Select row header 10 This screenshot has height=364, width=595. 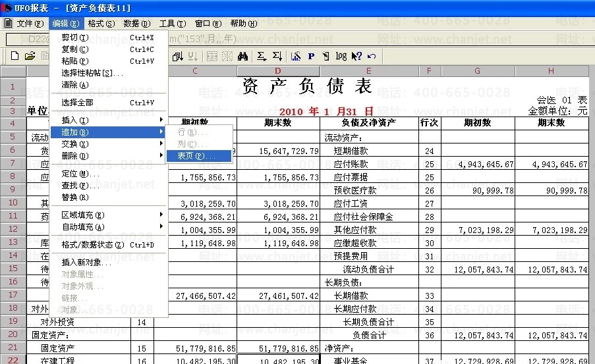13,203
